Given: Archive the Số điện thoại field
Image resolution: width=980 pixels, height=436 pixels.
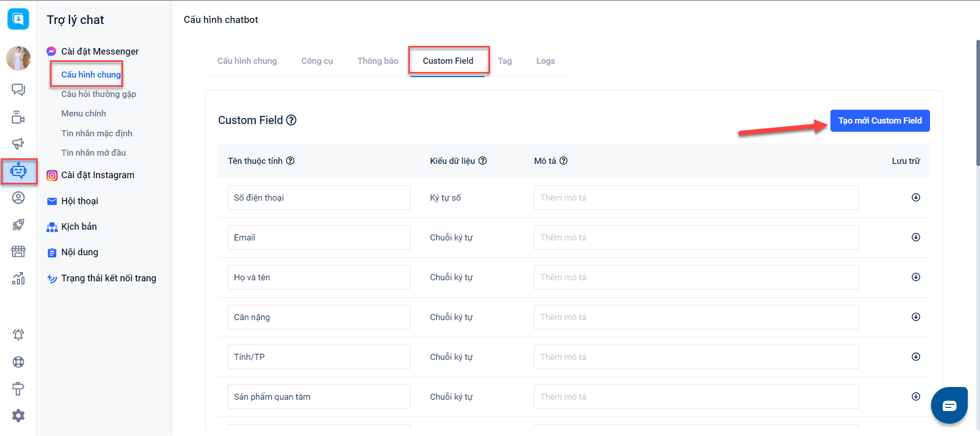Looking at the screenshot, I should pos(916,198).
